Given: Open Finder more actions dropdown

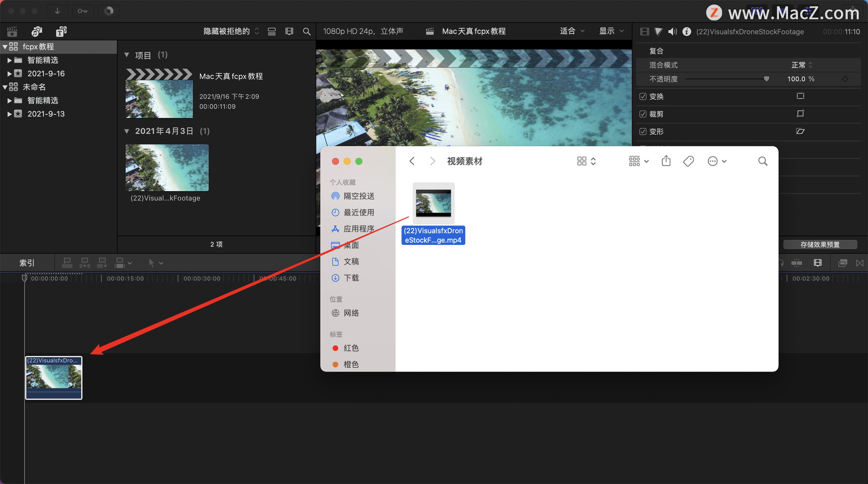Looking at the screenshot, I should coord(717,161).
